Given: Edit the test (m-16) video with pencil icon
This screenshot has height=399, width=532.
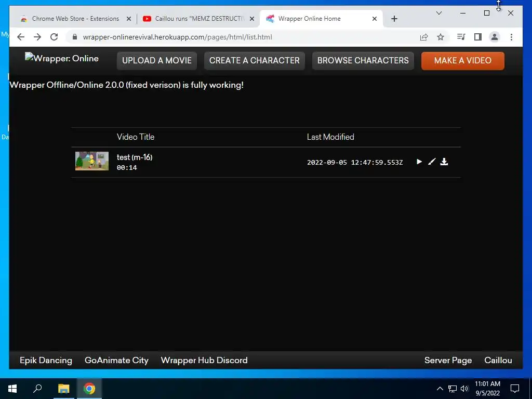Looking at the screenshot, I should coord(432,162).
